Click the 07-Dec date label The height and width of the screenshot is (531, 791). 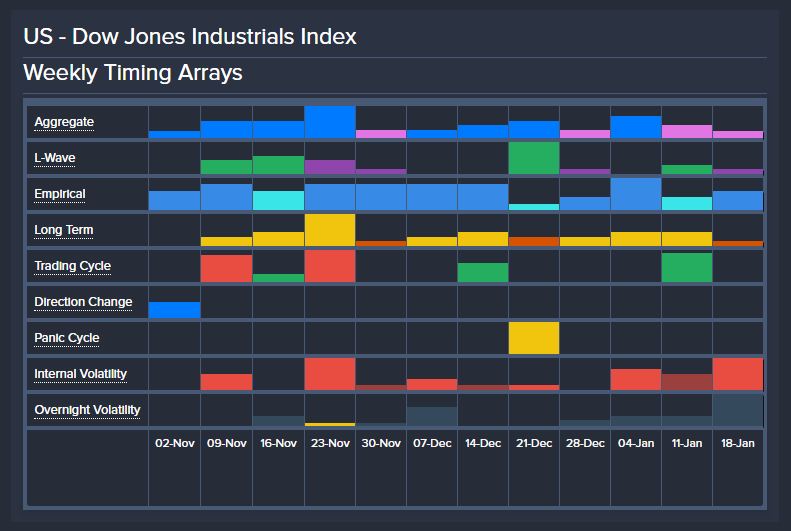[432, 443]
